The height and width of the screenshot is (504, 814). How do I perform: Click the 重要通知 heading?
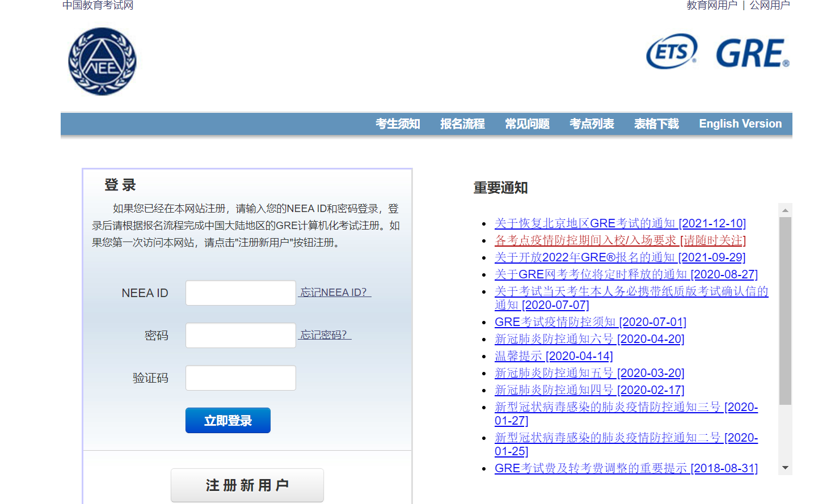click(501, 188)
